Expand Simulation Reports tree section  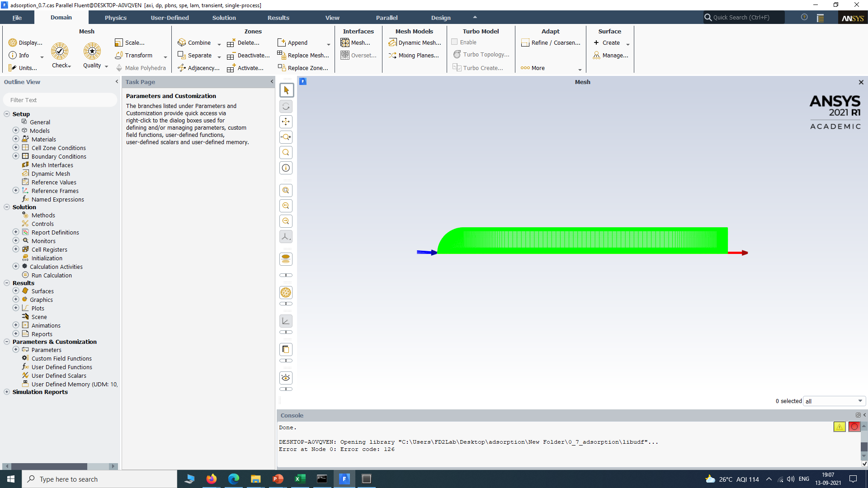[x=7, y=392]
